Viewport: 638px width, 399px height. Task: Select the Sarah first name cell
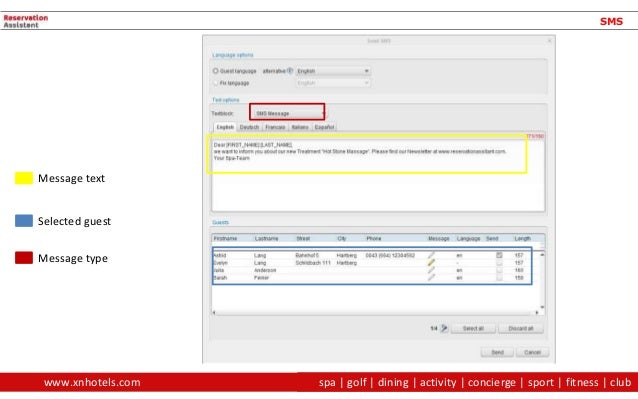click(x=220, y=278)
